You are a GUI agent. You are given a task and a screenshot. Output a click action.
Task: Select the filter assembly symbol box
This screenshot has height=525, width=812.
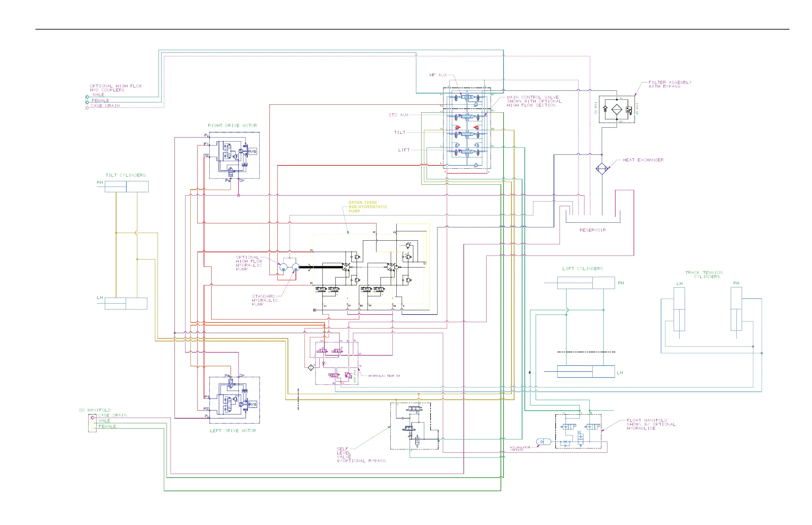[x=617, y=109]
